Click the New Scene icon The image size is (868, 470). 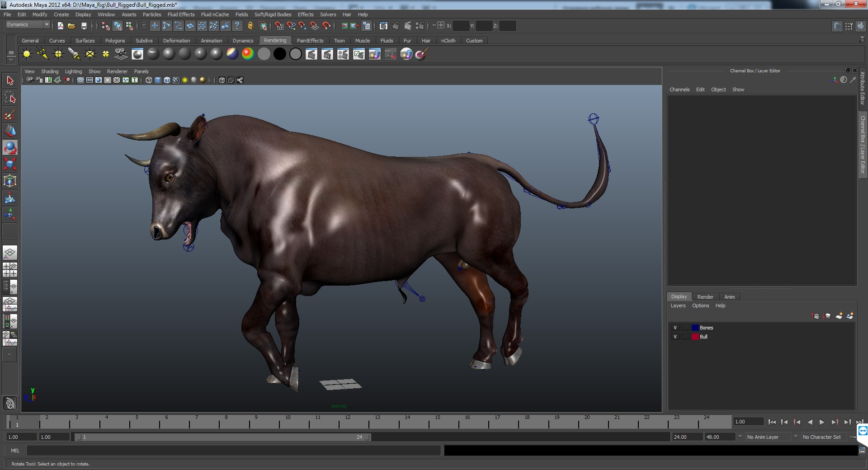pyautogui.click(x=60, y=26)
